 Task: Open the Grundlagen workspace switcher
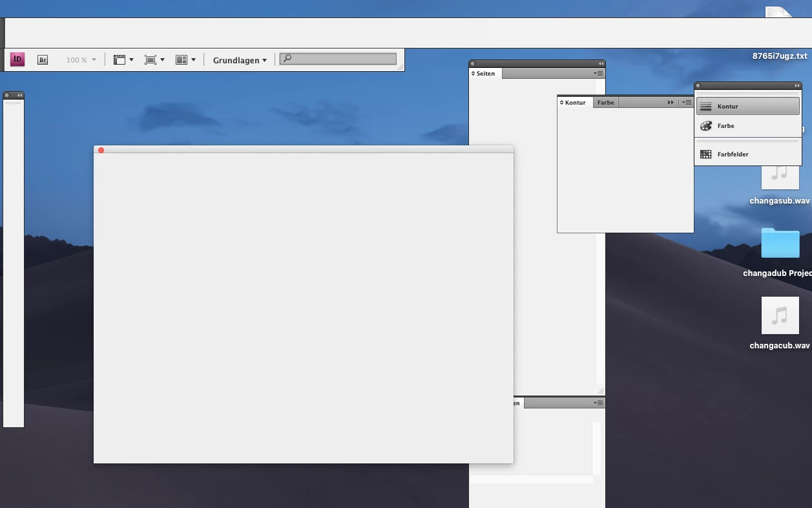pos(240,60)
